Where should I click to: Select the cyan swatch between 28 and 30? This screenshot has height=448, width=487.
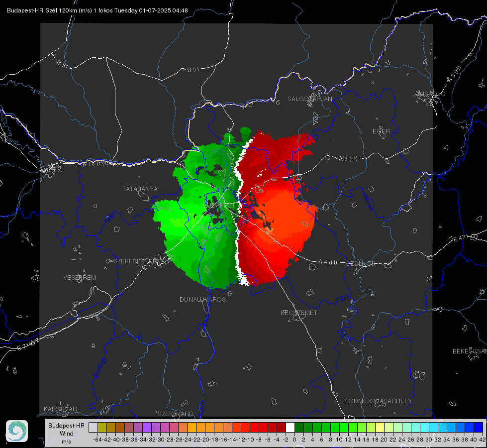point(425,428)
